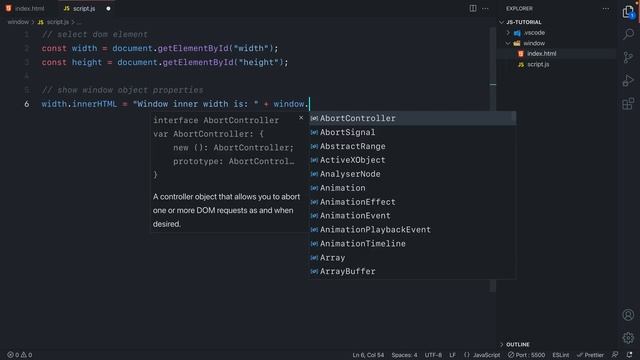
Task: Click window folder in breadcrumb
Action: (18, 22)
